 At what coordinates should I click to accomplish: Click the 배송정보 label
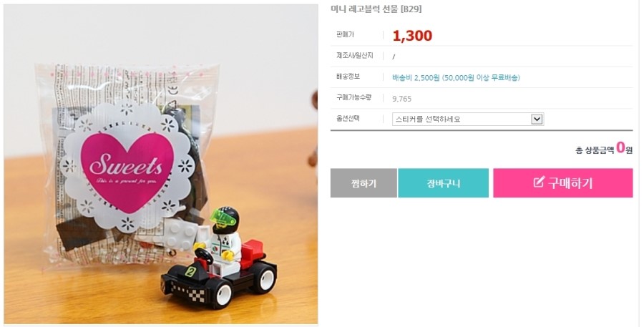pyautogui.click(x=348, y=77)
